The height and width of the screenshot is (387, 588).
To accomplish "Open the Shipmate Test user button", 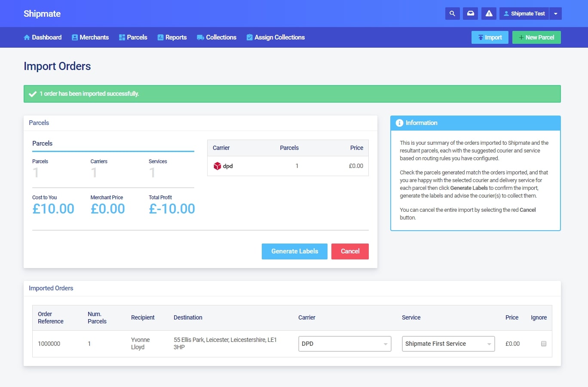I will 524,14.
